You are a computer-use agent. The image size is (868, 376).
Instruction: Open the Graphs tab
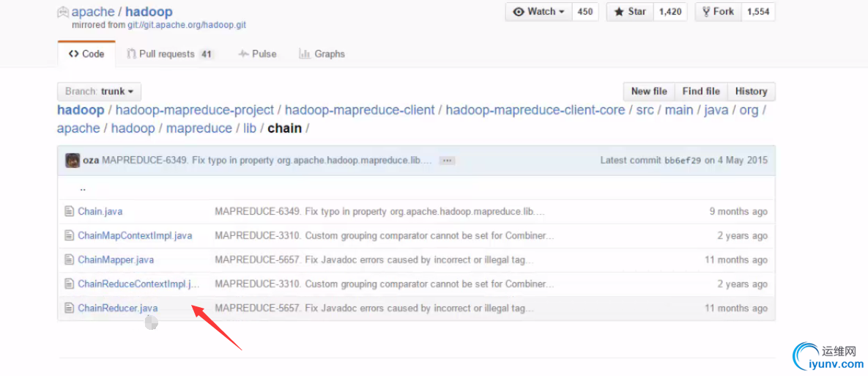pyautogui.click(x=322, y=54)
